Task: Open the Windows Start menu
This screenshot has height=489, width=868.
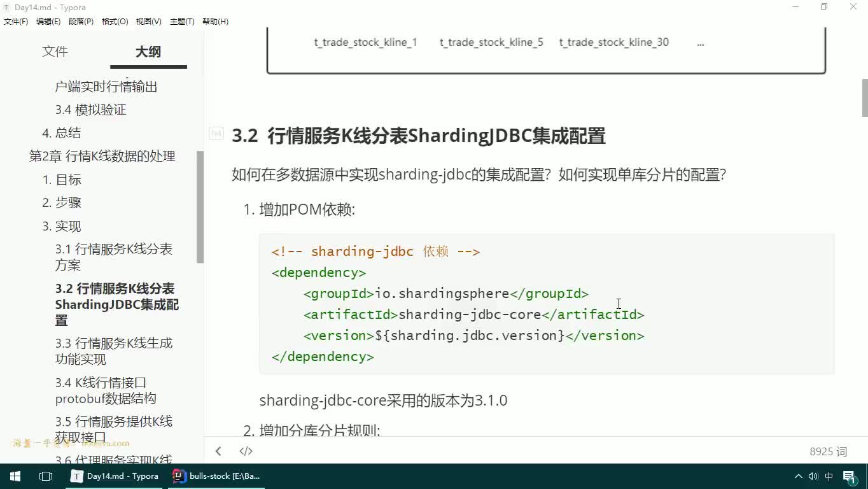Action: tap(15, 476)
